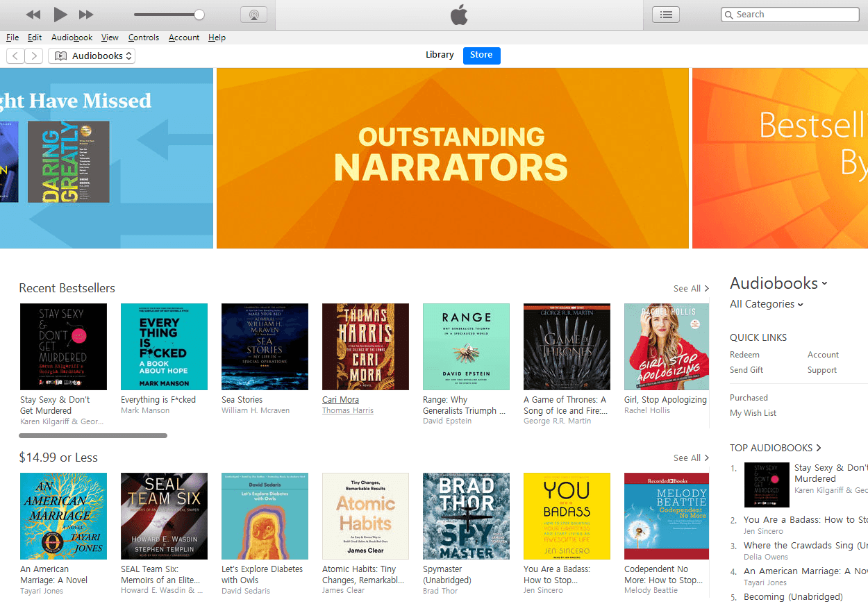Click author name Mark Manson
The width and height of the screenshot is (868, 604).
(x=145, y=411)
